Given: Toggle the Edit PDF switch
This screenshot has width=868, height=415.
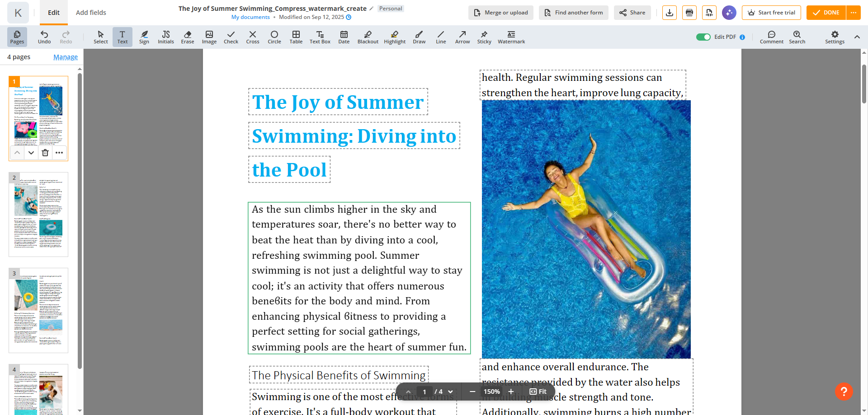Looking at the screenshot, I should pos(703,37).
